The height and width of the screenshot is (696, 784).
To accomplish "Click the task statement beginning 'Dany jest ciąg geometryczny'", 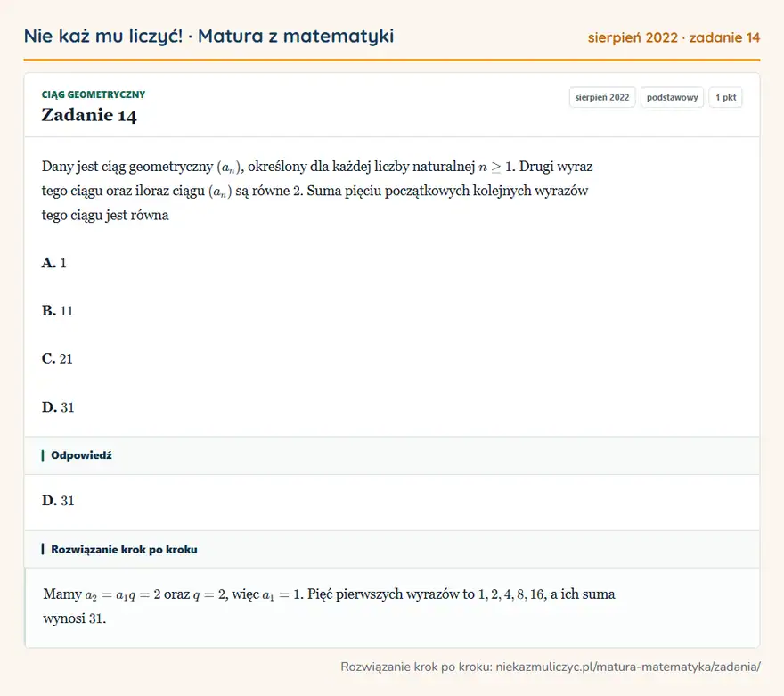I will tap(317, 191).
